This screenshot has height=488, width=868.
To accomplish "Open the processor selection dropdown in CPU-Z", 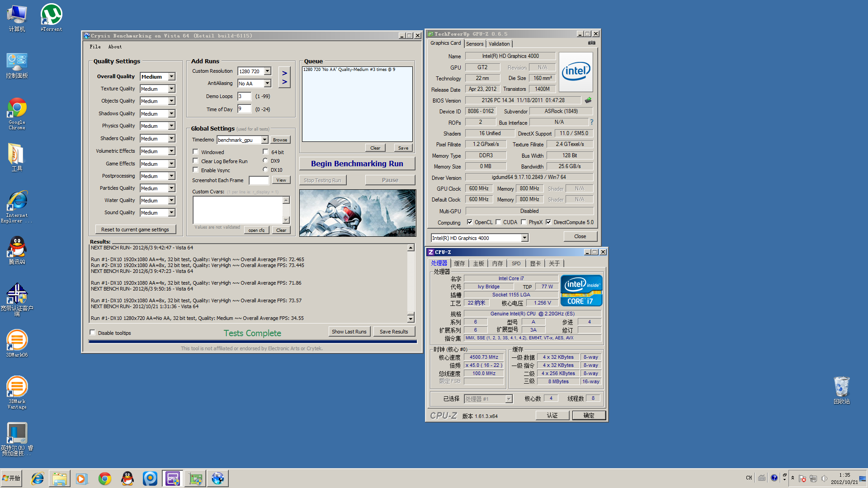I will [509, 399].
